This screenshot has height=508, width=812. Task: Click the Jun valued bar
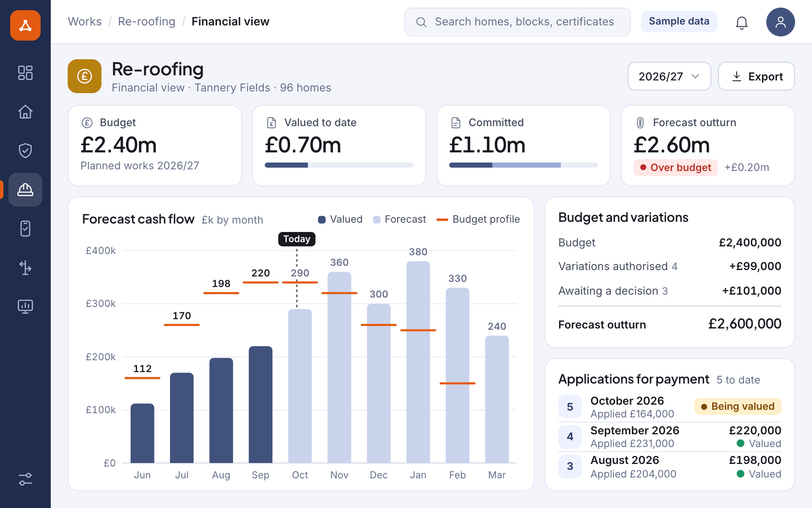click(142, 433)
